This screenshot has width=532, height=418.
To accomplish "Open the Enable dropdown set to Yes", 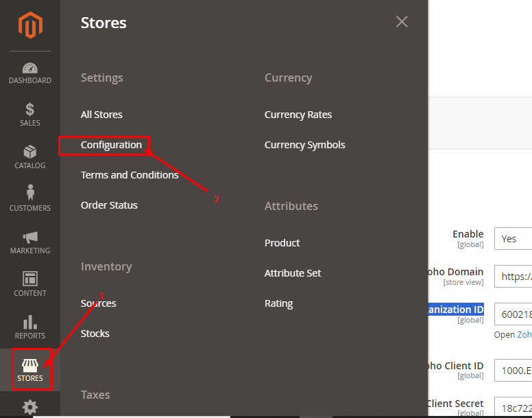I will click(513, 239).
